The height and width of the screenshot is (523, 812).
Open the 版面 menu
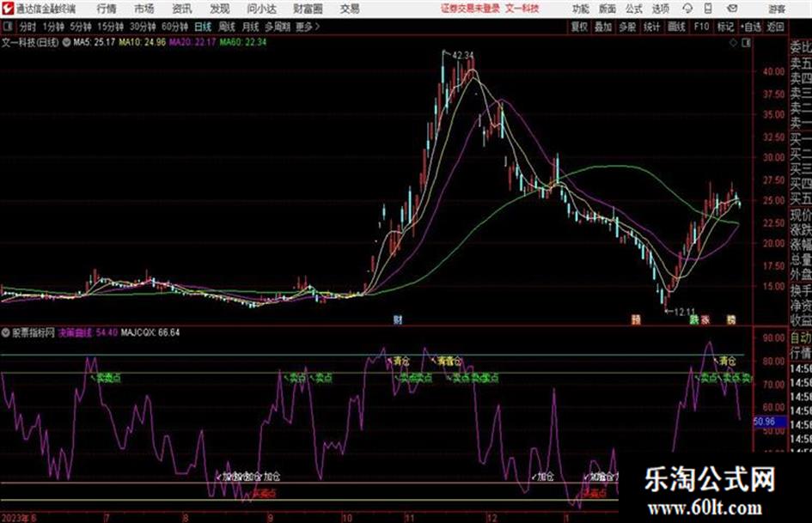click(607, 9)
